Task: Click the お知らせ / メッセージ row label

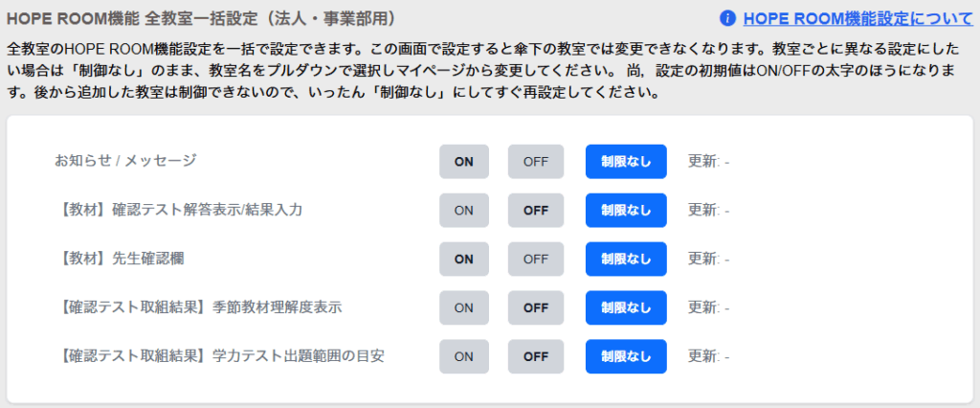Action: point(125,161)
